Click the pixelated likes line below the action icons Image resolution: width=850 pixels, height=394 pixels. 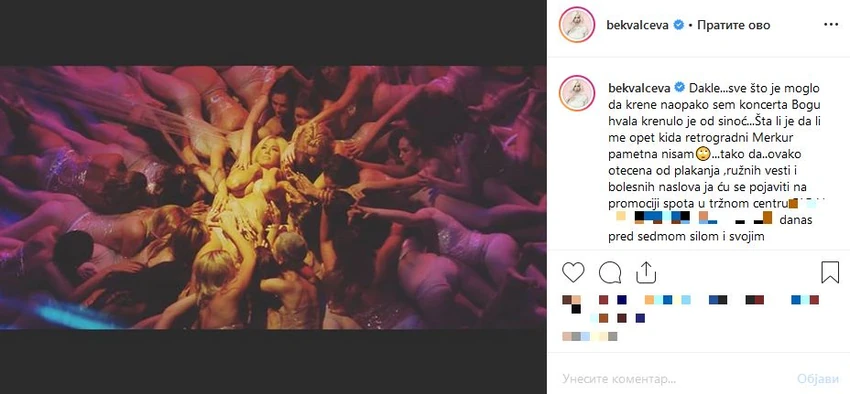coord(690,308)
